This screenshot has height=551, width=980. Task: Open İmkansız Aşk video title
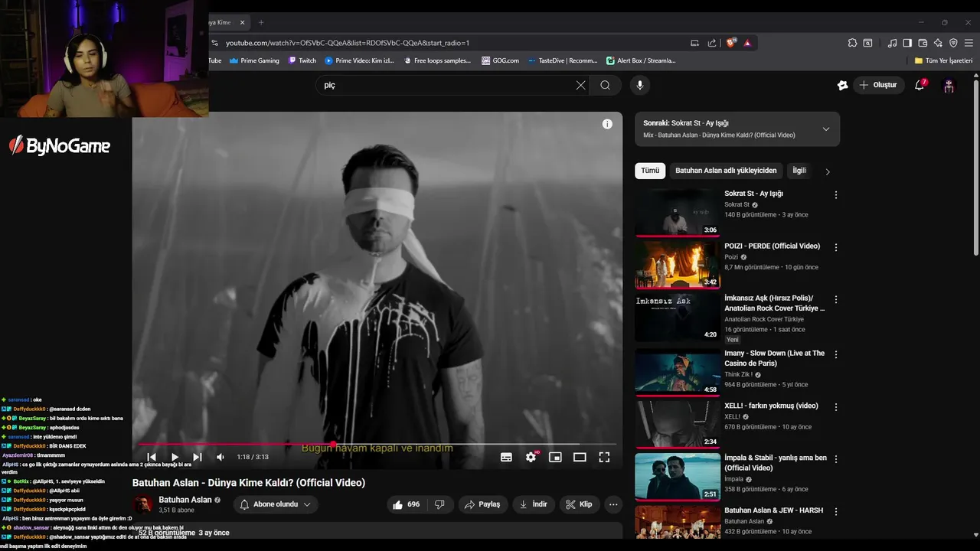774,303
